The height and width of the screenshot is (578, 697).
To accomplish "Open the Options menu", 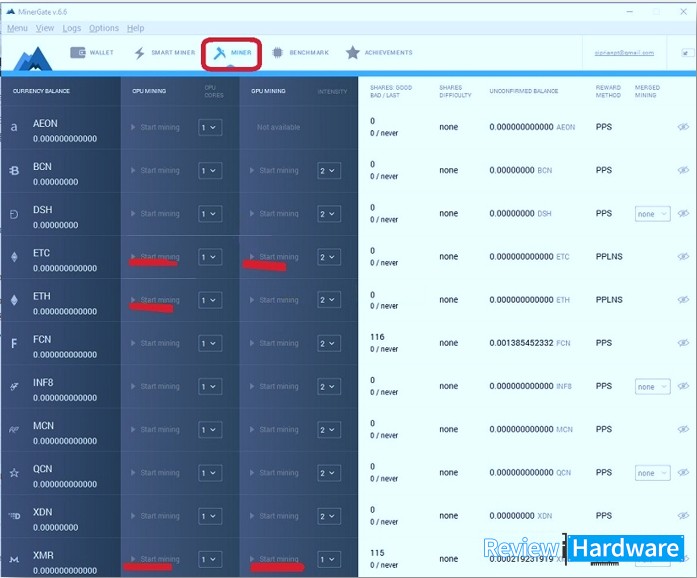I will [x=104, y=28].
